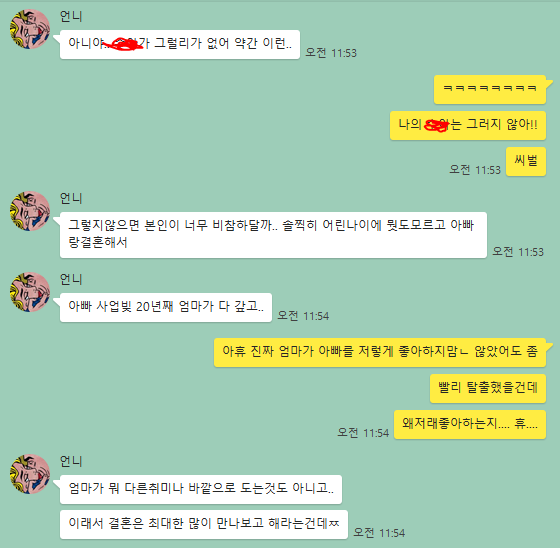Screen dimensions: 560x548
Task: Open the profile avatar beside the 그렇지않으면 message
Action: [30, 211]
